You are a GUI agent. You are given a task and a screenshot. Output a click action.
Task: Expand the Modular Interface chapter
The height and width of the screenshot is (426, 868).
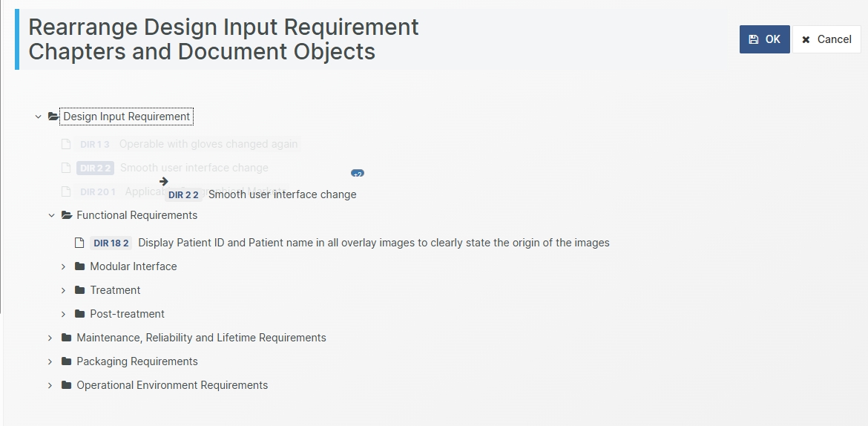(64, 266)
